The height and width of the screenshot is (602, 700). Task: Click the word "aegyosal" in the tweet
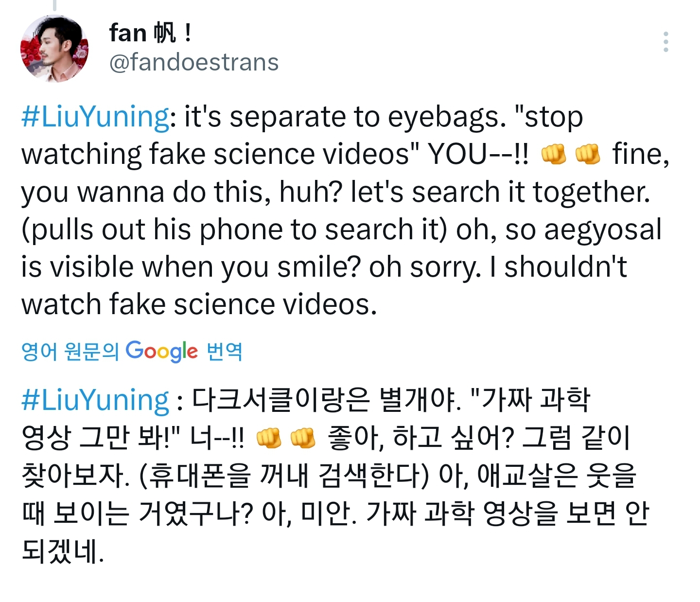[602, 230]
